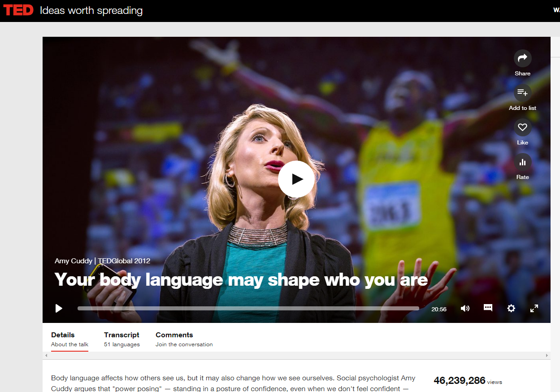Seek along the video progress bar

click(x=248, y=309)
